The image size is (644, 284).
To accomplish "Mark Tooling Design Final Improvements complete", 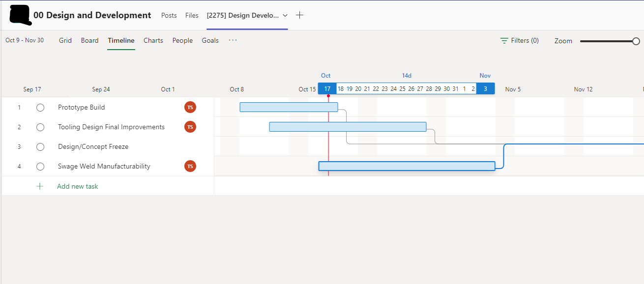I will pos(40,127).
